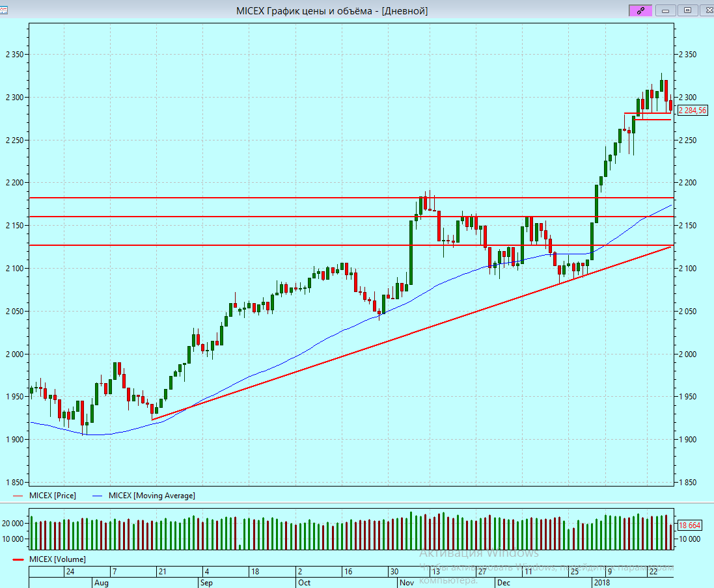The image size is (714, 588).
Task: Select the short red line near 2 274
Action: coord(653,120)
